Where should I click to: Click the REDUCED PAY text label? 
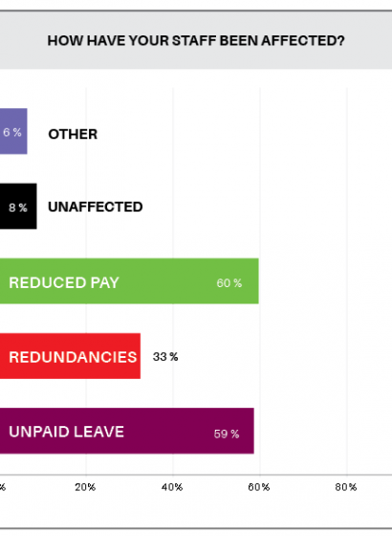click(64, 282)
